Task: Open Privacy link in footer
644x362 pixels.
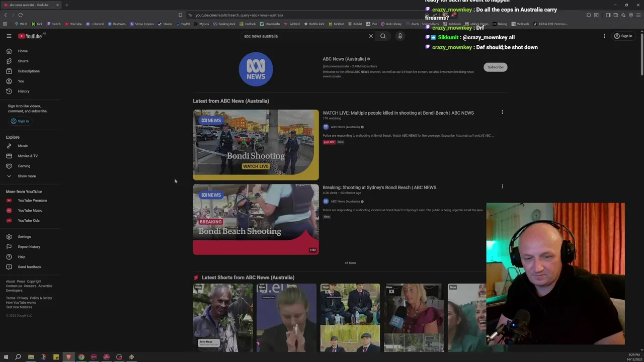Action: pos(23,298)
